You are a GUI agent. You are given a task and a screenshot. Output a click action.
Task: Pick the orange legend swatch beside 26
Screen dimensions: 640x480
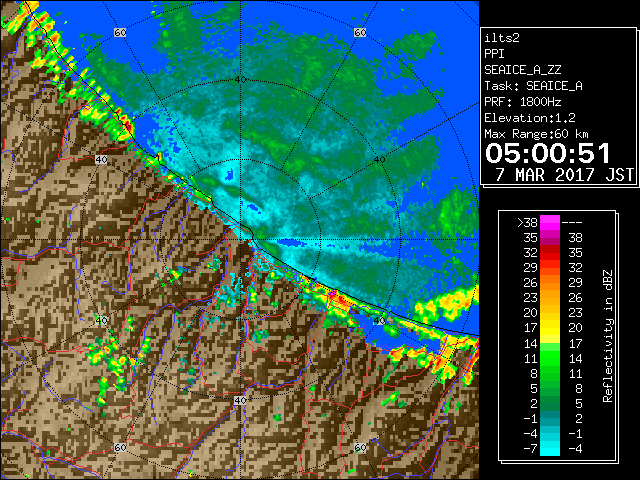click(x=550, y=283)
